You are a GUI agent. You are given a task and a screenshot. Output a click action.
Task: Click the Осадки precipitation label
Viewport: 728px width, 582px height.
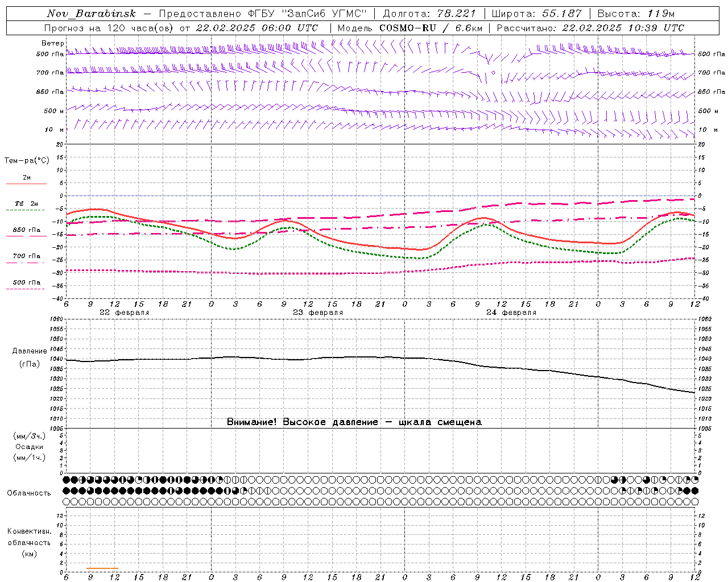click(x=29, y=447)
